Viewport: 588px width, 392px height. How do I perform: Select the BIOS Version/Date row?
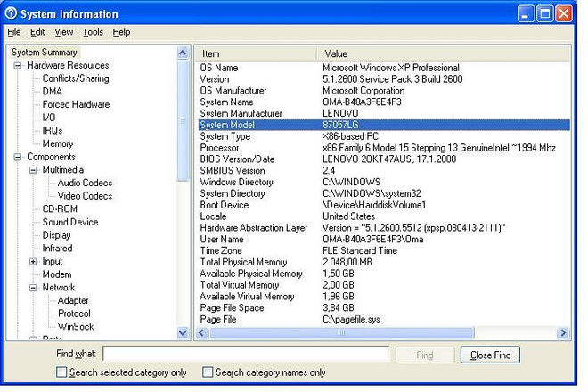point(384,159)
